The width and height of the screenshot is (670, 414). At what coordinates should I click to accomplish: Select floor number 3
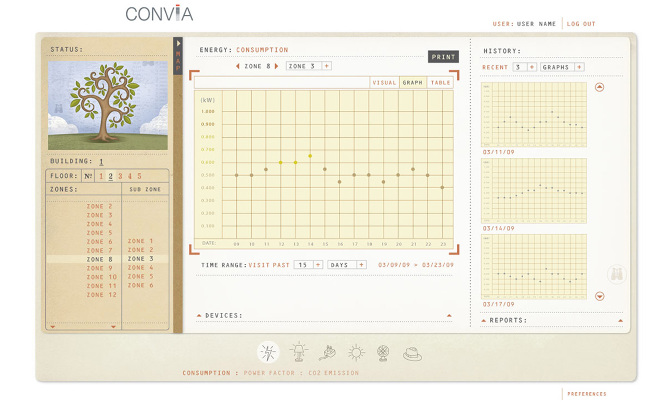click(x=120, y=176)
